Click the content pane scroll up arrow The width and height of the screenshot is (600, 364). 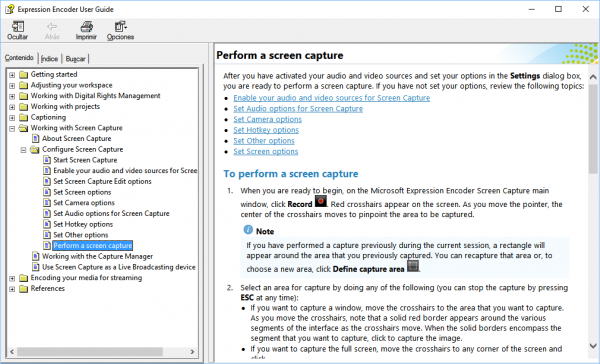click(x=593, y=77)
